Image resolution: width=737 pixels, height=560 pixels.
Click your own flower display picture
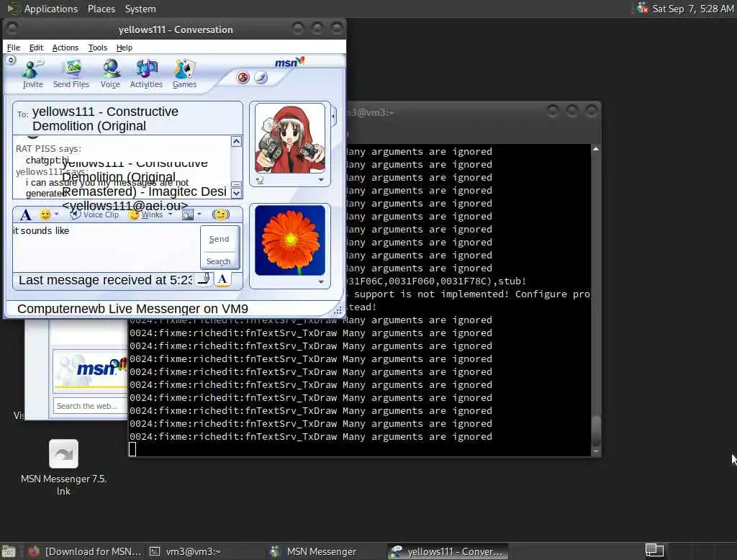click(290, 240)
